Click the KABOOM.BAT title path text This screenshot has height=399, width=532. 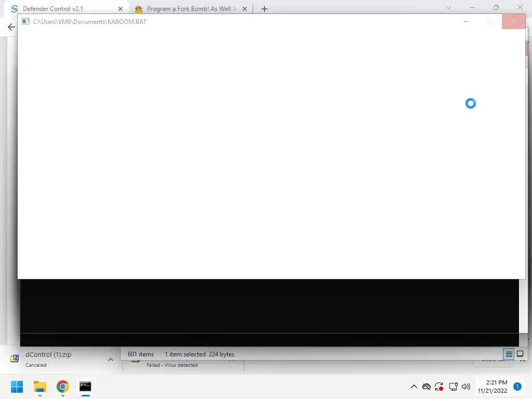coord(89,22)
